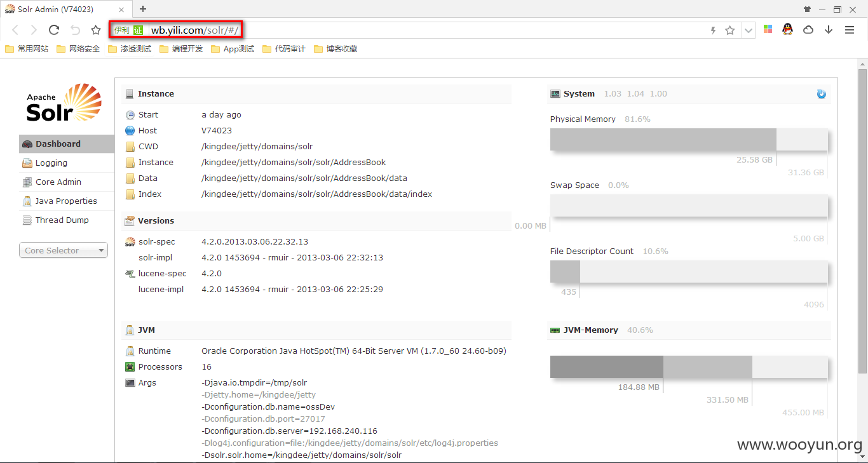
Task: Reload the page with the refresh icon
Action: click(x=54, y=30)
